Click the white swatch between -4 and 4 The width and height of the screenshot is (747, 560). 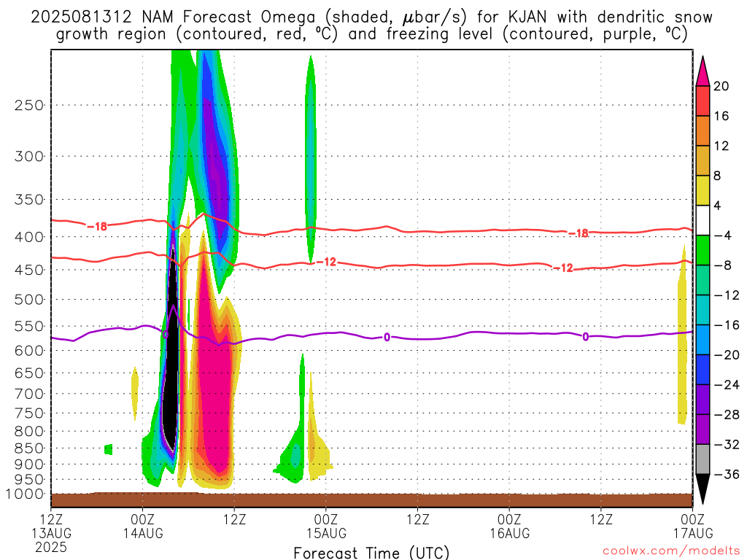[703, 220]
